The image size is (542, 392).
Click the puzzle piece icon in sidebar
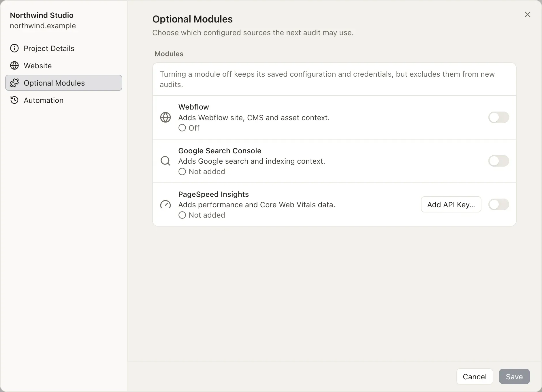14,83
